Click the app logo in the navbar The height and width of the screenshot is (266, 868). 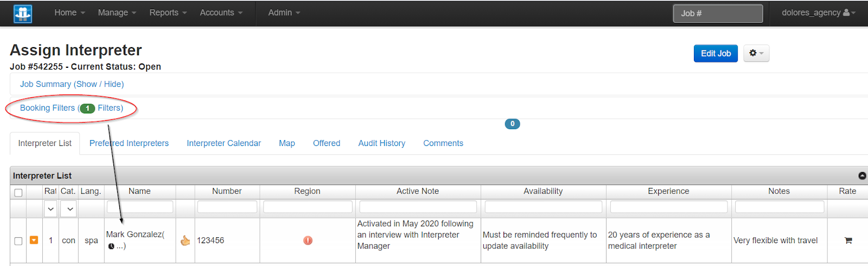tap(22, 14)
